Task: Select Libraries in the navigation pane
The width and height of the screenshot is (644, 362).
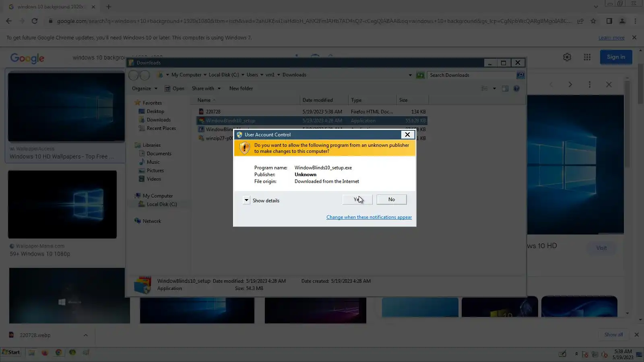Action: coord(151,145)
